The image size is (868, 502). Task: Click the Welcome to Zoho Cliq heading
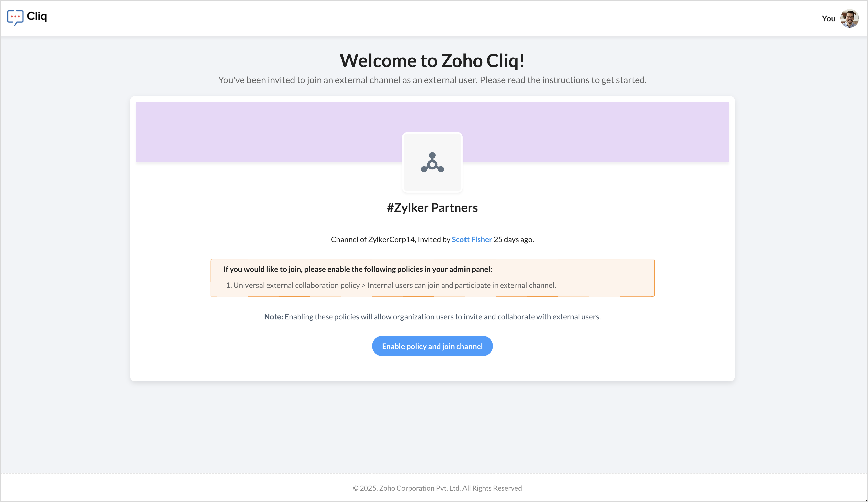pyautogui.click(x=432, y=60)
